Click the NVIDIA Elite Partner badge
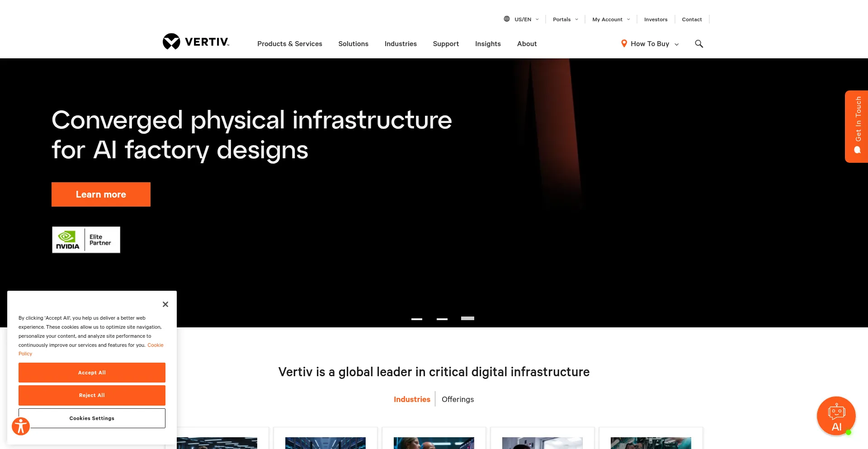Screen dimensions: 868x449 pyautogui.click(x=86, y=240)
